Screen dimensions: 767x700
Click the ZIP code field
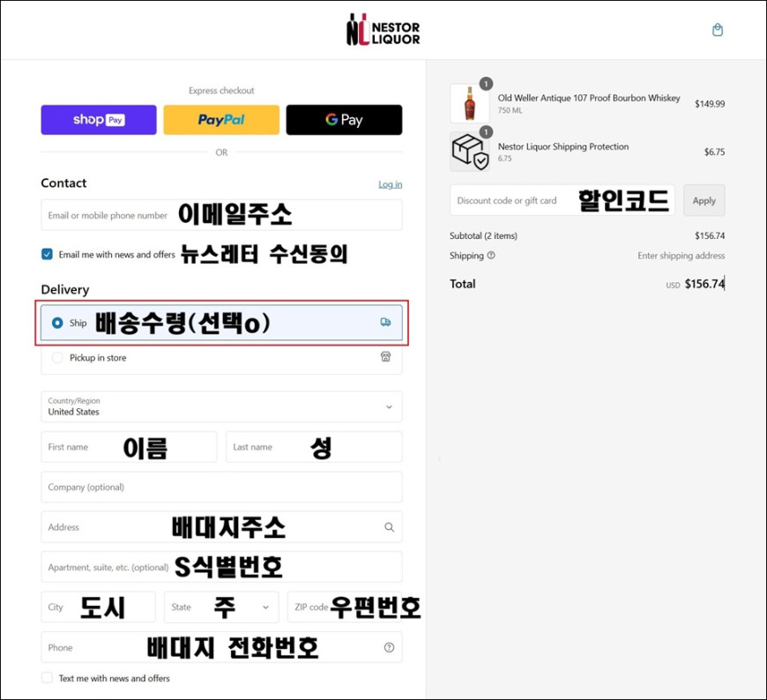click(x=345, y=607)
